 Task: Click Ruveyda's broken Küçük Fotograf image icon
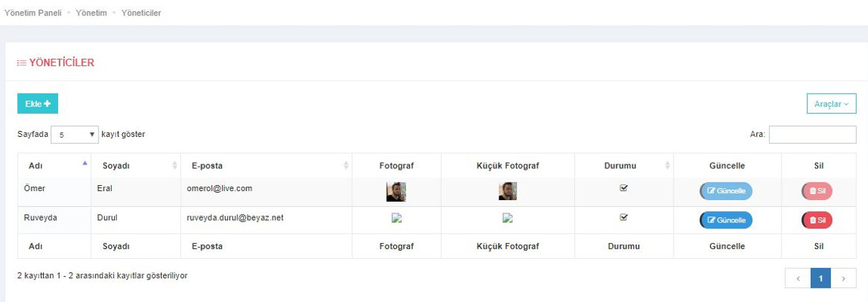[x=507, y=218]
